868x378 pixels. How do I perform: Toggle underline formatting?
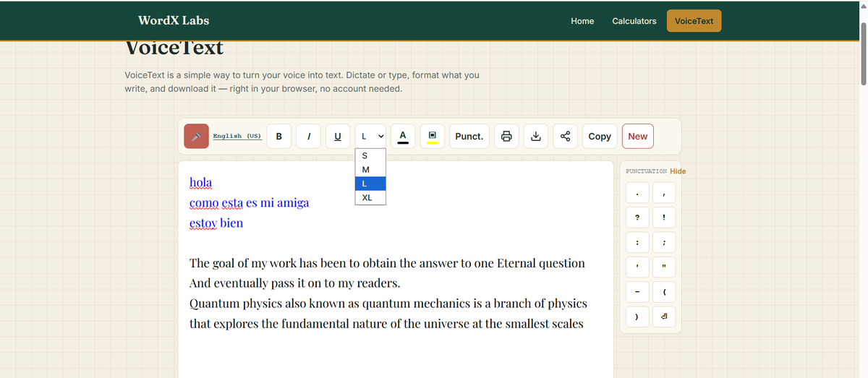pos(338,136)
